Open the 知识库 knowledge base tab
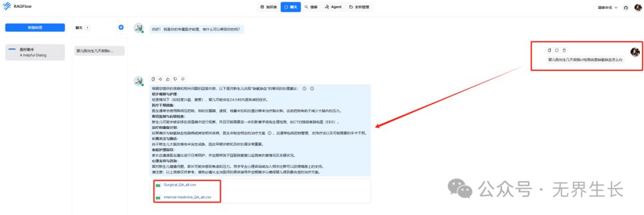 coord(268,7)
